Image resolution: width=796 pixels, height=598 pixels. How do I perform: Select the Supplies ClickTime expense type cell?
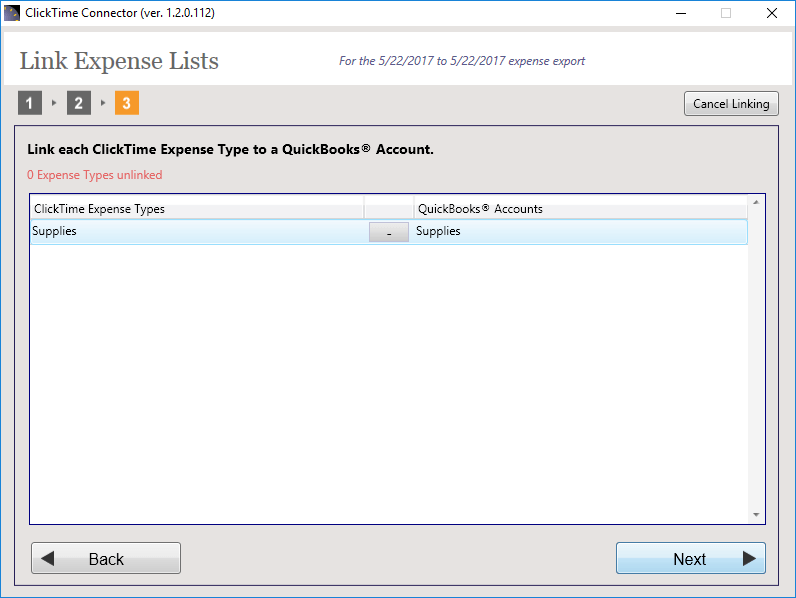click(x=198, y=231)
